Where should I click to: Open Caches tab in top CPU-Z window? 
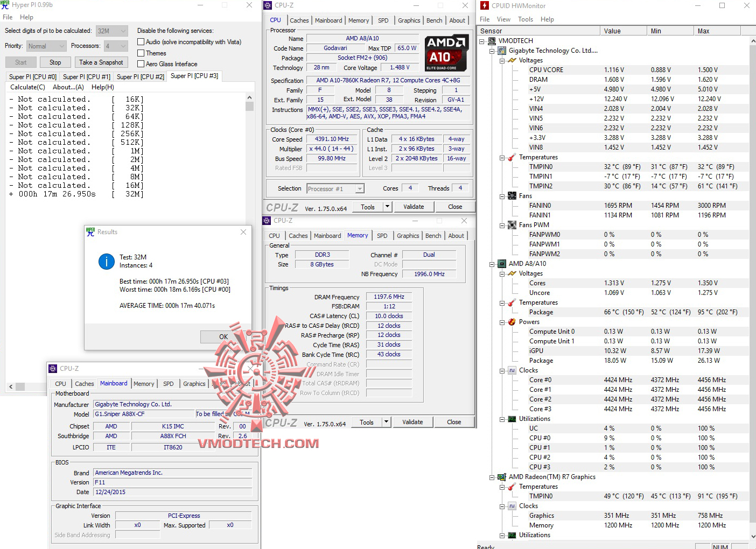tap(299, 20)
